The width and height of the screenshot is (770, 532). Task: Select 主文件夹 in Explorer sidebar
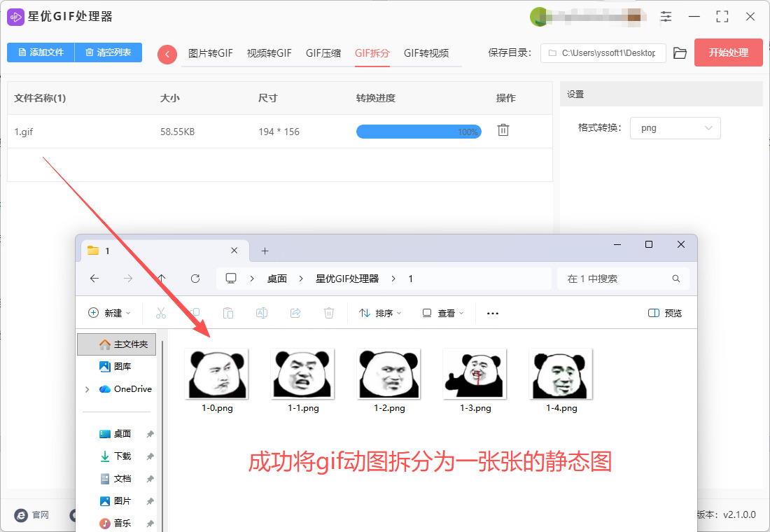click(117, 344)
